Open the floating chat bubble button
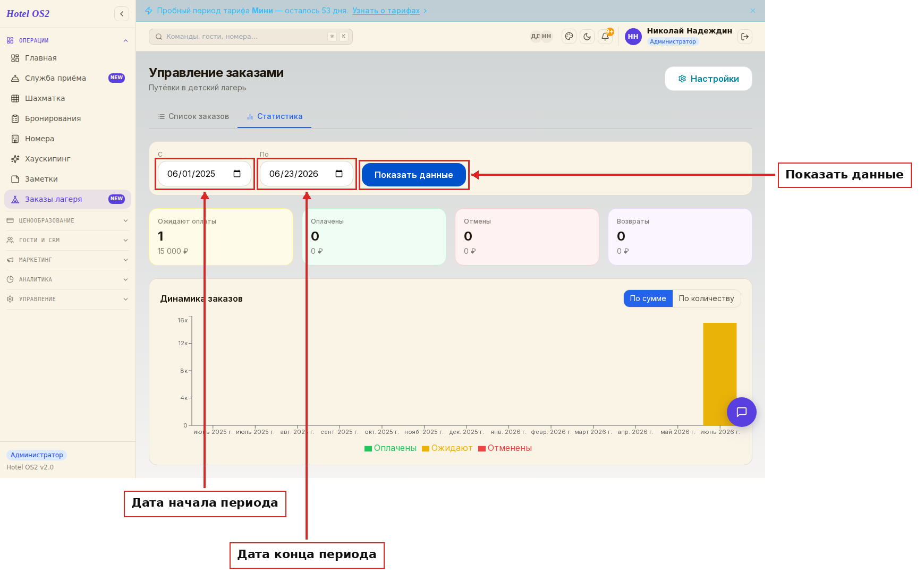The image size is (924, 581). pos(742,412)
